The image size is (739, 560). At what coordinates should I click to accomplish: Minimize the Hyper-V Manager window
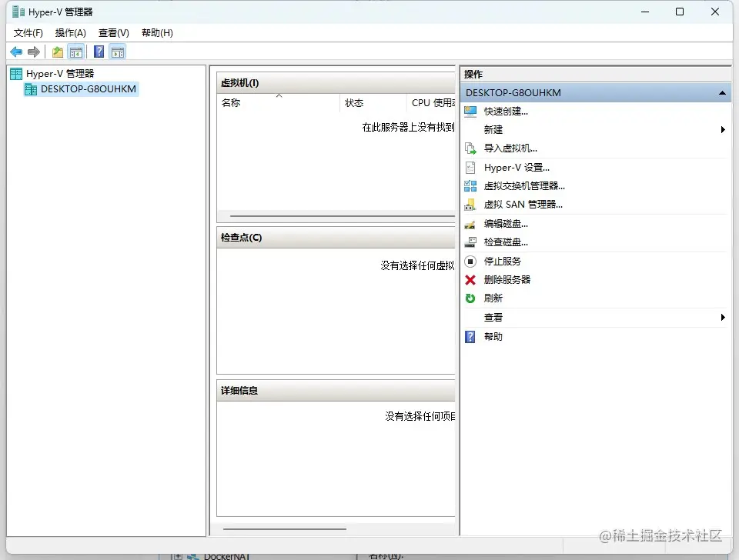pos(645,12)
